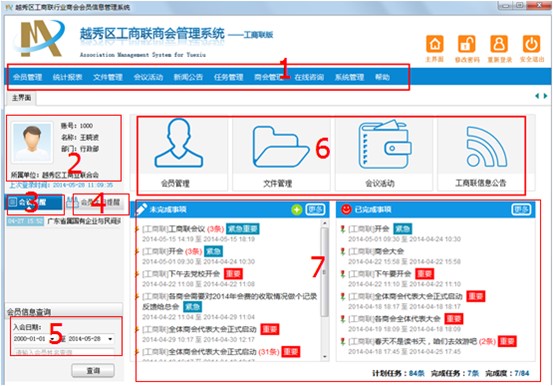Open completed 全体商会代表大会正式启动 dated 2014-04-18
Image resolution: width=553 pixels, height=386 pixels.
pyautogui.click(x=405, y=296)
